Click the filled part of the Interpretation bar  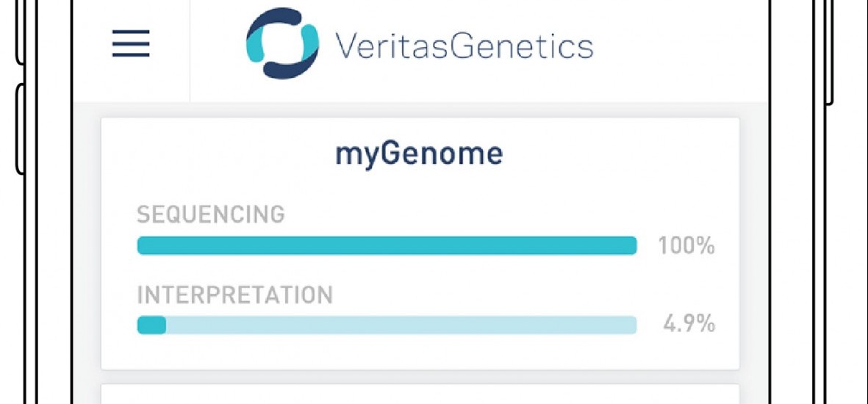tap(151, 325)
